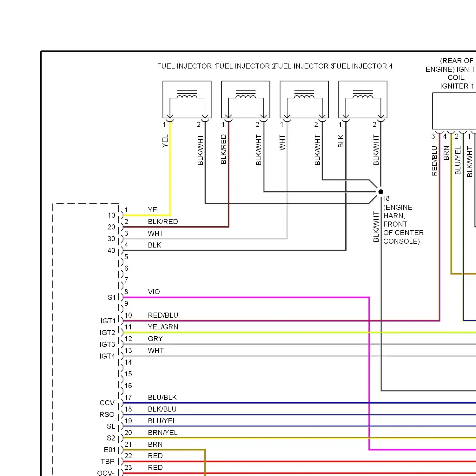
Task: Click the BLK/RED label on connector pin 2
Action: click(x=163, y=222)
